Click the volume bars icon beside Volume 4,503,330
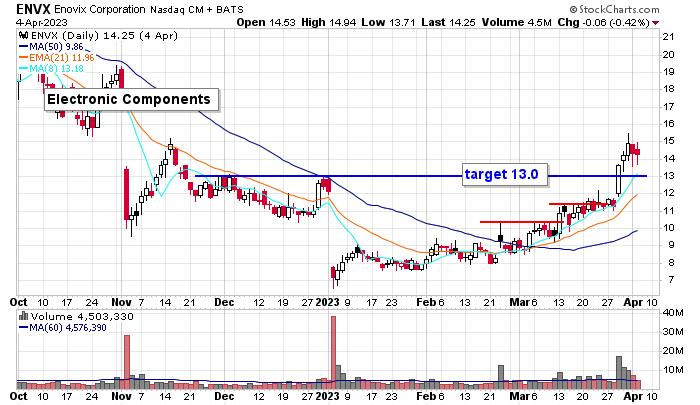Image resolution: width=700 pixels, height=405 pixels. pyautogui.click(x=23, y=317)
